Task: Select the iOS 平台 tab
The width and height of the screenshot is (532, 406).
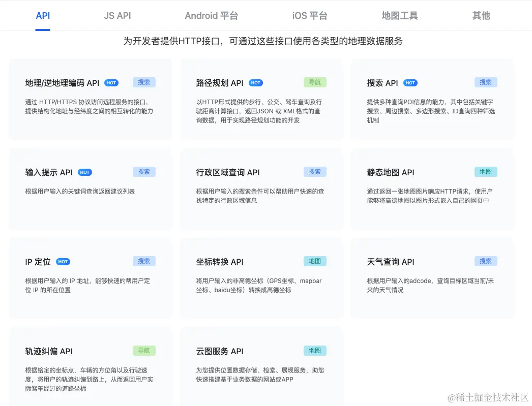Action: [310, 16]
